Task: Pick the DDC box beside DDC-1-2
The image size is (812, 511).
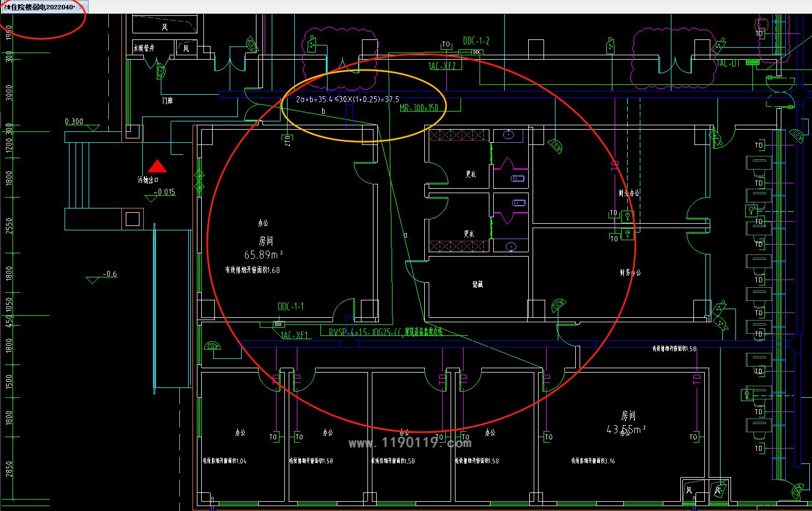Action: click(x=477, y=52)
